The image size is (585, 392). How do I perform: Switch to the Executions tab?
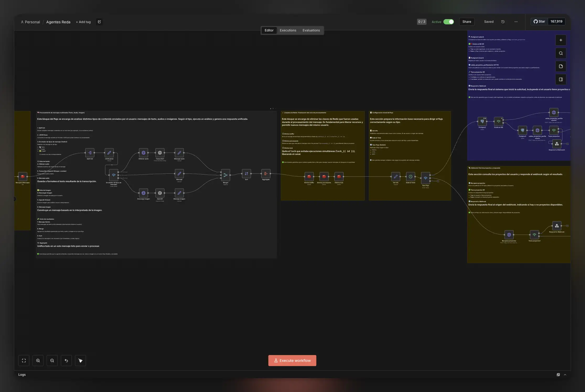coord(288,30)
